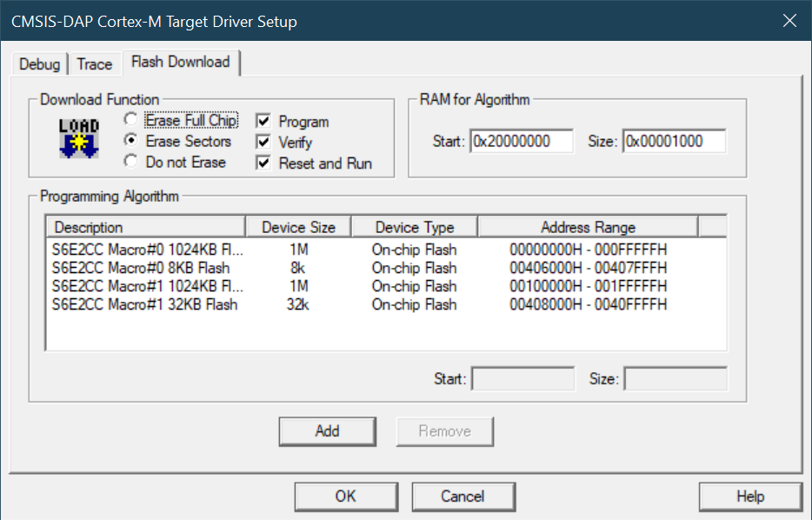Focus the RAM for Algorithm Start field
This screenshot has height=520, width=812.
point(522,141)
